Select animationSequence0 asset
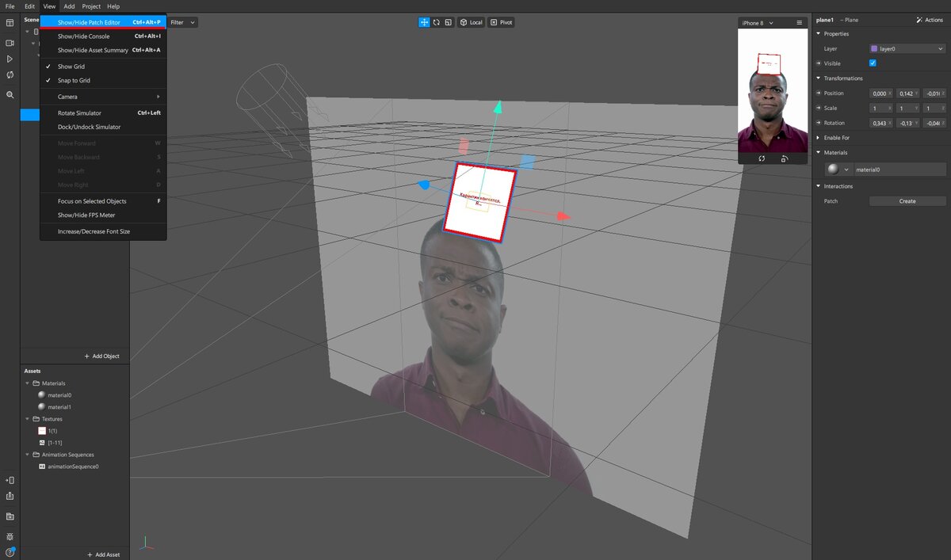The width and height of the screenshot is (951, 560). tap(68, 467)
